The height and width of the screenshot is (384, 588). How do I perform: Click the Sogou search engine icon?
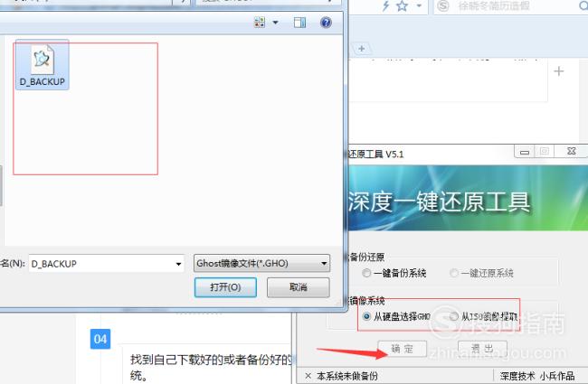[x=443, y=6]
